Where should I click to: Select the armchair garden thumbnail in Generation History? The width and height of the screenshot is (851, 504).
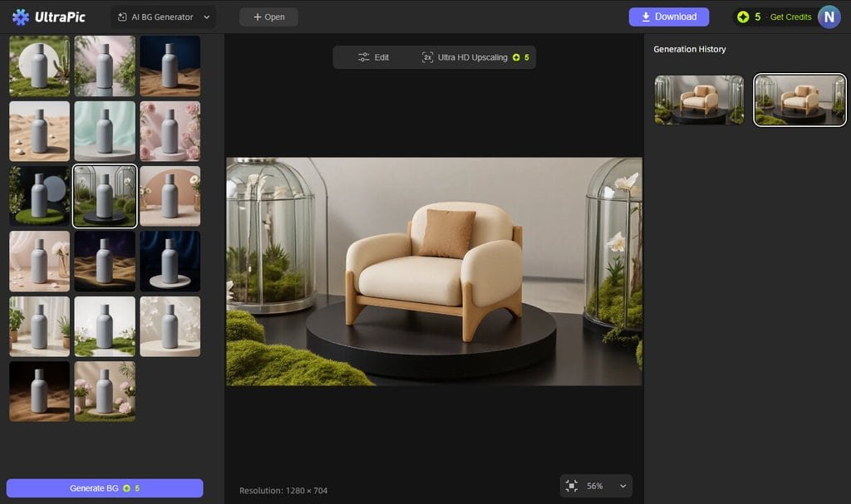pyautogui.click(x=699, y=100)
